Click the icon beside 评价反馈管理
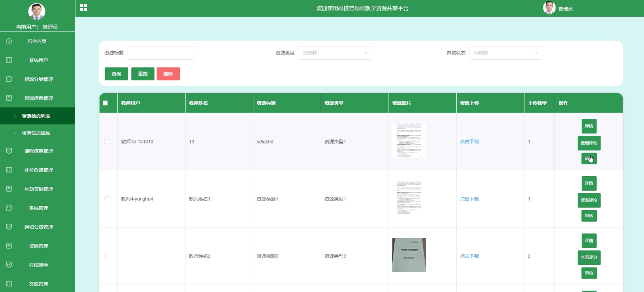The image size is (644, 292). (x=9, y=170)
